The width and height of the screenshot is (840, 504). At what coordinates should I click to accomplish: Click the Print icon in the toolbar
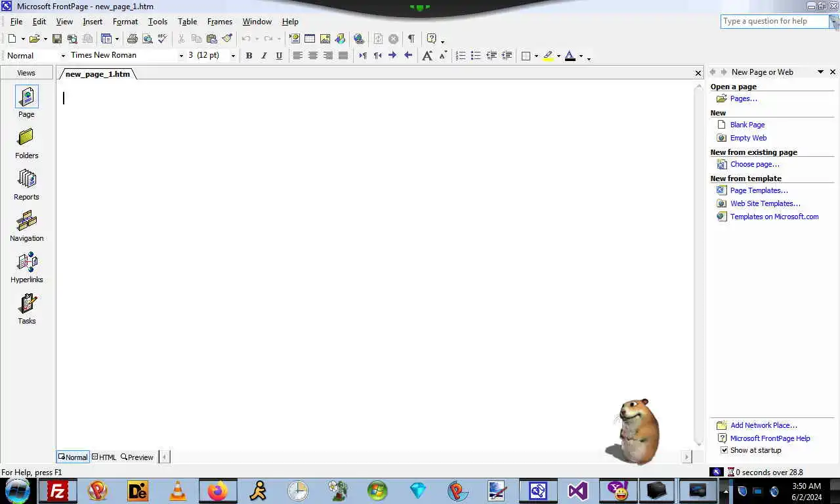(x=133, y=39)
